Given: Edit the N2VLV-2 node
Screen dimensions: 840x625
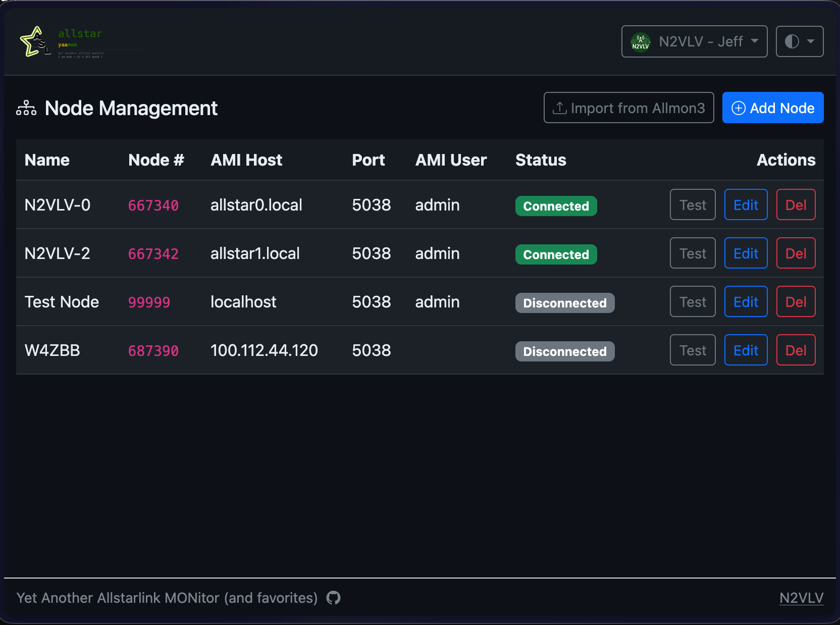Looking at the screenshot, I should pyautogui.click(x=746, y=253).
